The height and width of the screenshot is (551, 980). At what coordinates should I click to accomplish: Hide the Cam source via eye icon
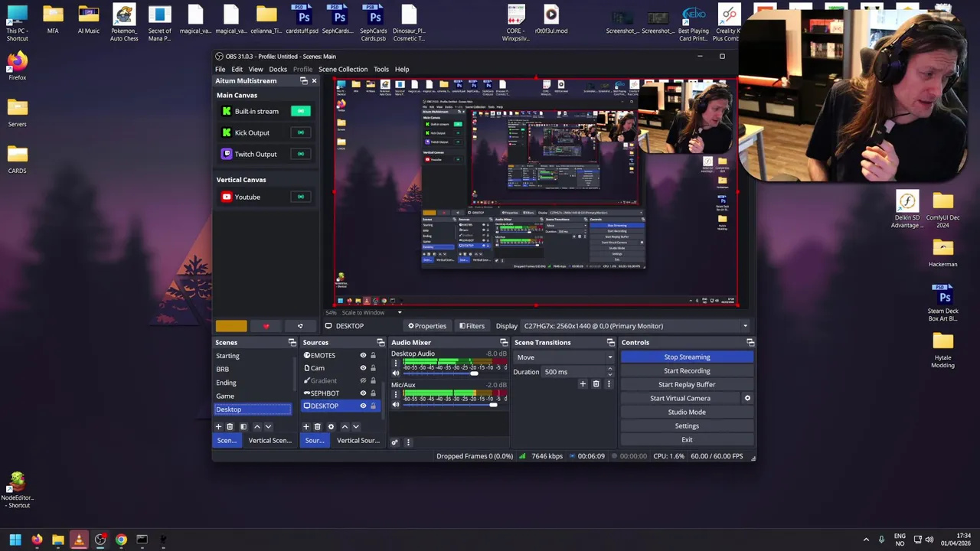363,368
